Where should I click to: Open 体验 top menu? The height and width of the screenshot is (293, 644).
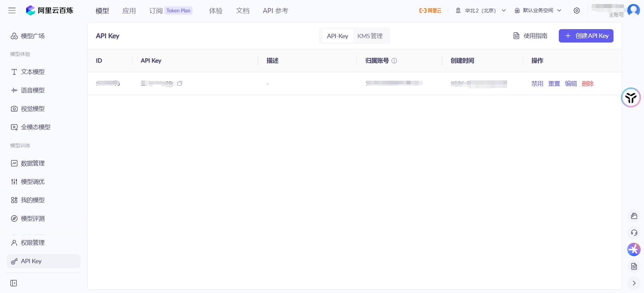(x=216, y=11)
